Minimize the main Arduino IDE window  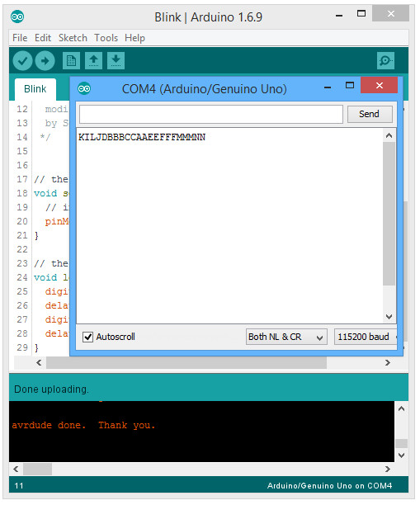(339, 16)
